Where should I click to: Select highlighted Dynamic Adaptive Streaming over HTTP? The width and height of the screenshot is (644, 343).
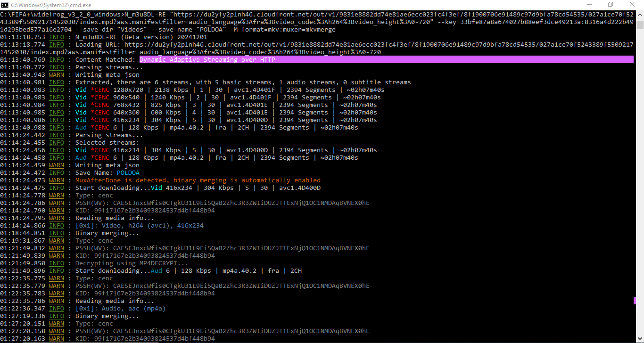[x=207, y=59]
